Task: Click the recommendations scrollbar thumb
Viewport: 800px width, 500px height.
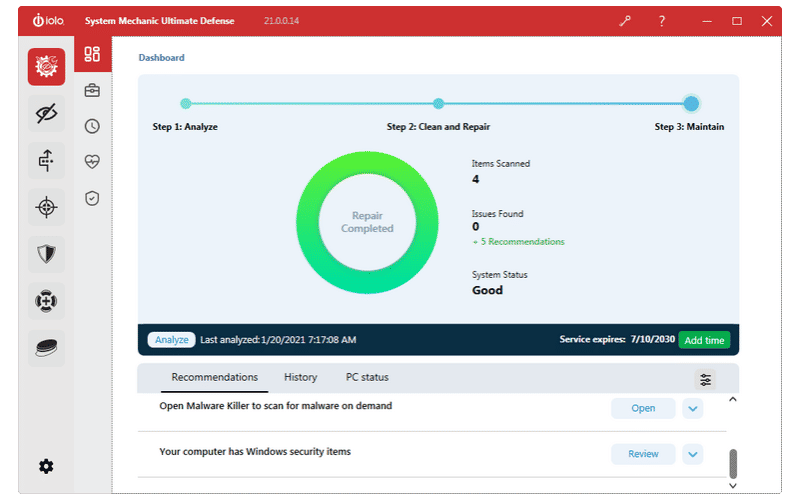Action: [733, 463]
